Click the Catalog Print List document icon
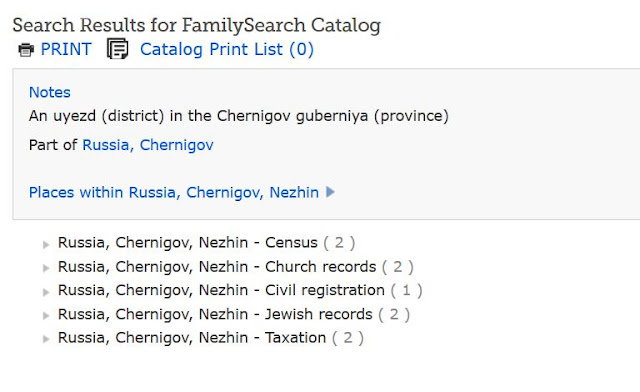 coord(118,49)
